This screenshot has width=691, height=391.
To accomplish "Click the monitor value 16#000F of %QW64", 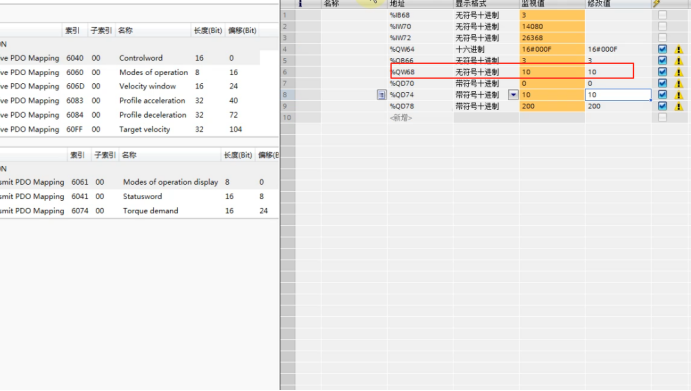I will click(x=536, y=49).
